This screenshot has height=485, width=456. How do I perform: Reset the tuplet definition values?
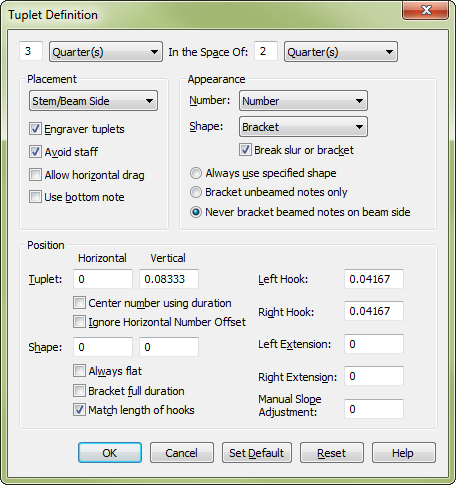pos(332,453)
